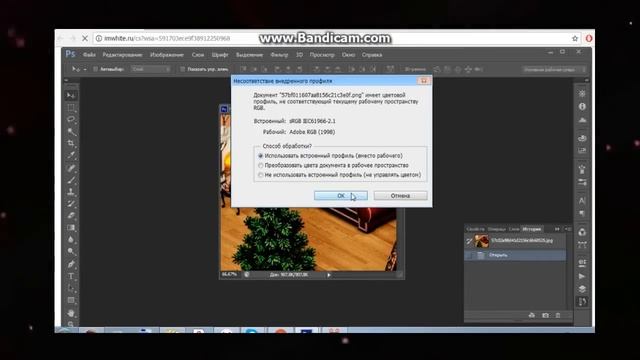Switch to the История tab
Screen dimensions: 640x360
point(531,229)
